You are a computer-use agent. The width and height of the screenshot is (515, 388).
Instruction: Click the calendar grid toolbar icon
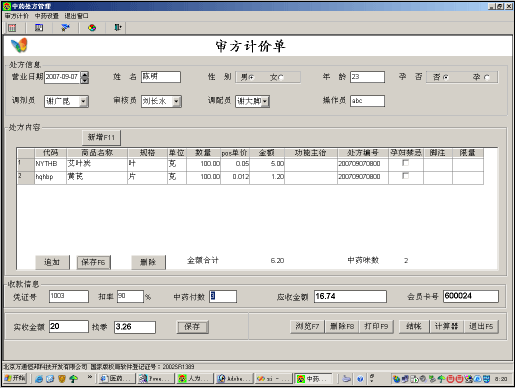click(x=12, y=28)
